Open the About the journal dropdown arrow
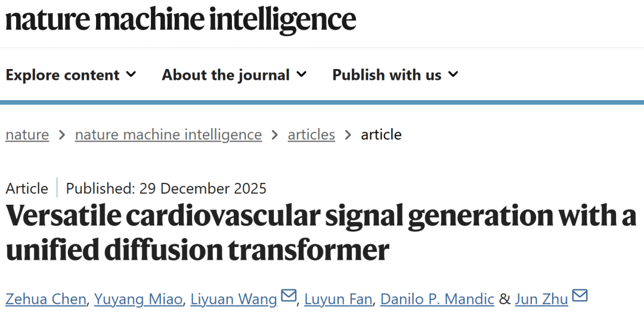The image size is (644, 321). pyautogui.click(x=301, y=74)
